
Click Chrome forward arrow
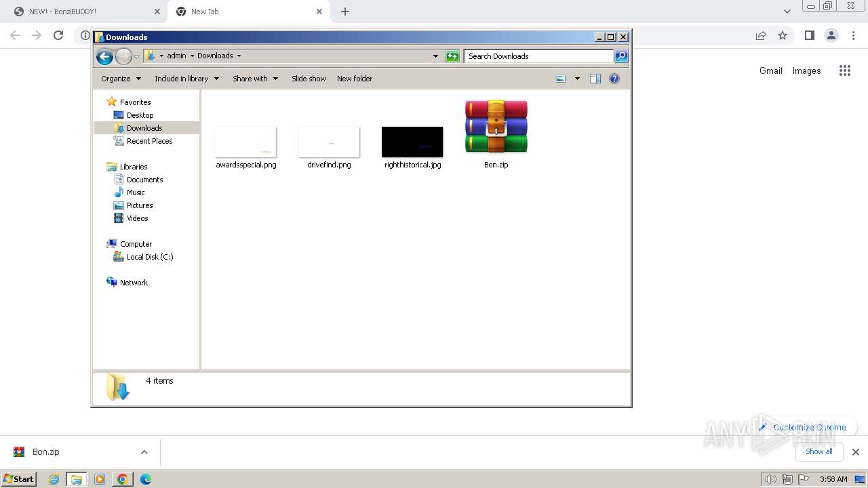[37, 35]
